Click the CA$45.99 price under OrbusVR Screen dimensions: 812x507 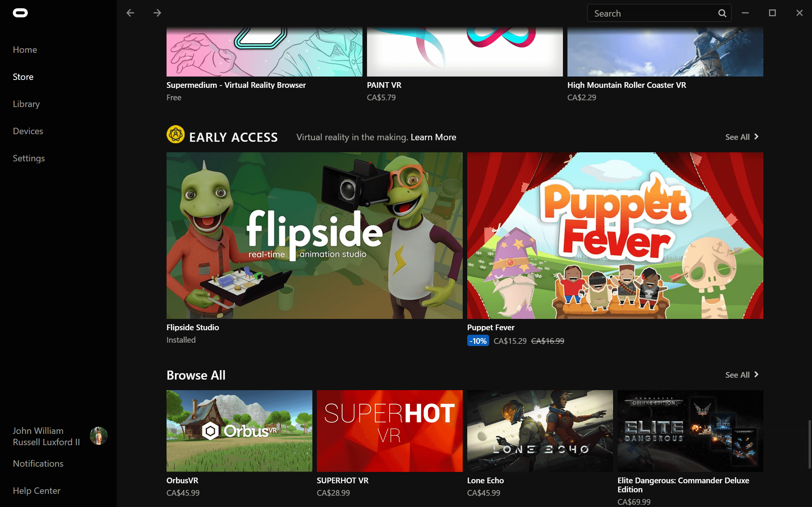click(x=183, y=493)
